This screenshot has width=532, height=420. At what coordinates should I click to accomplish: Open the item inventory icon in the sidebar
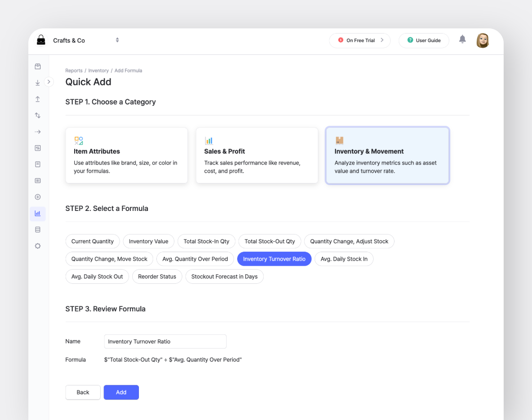[37, 66]
